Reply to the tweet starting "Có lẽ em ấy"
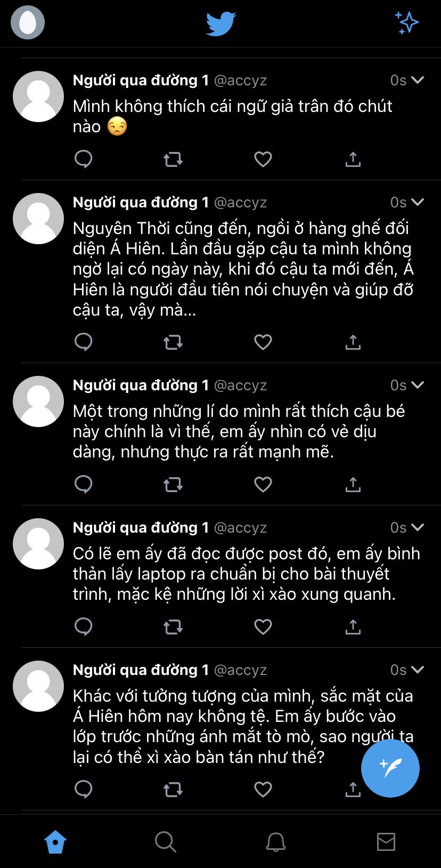The width and height of the screenshot is (441, 868). pyautogui.click(x=84, y=626)
